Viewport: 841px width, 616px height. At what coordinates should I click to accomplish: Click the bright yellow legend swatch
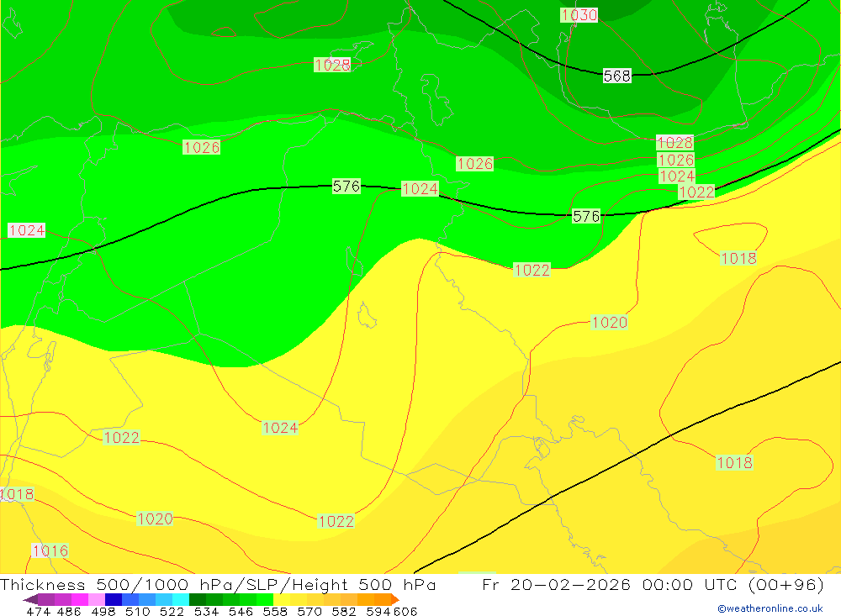282,599
